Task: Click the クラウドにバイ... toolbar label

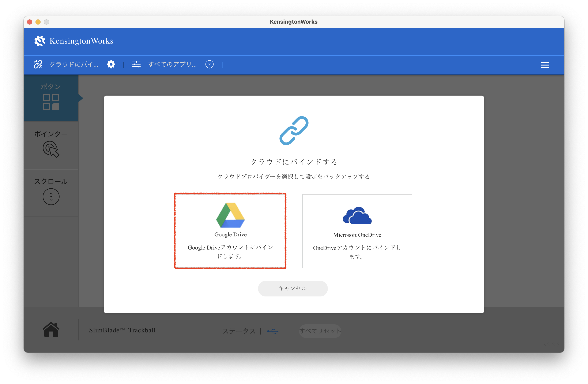Action: (74, 64)
